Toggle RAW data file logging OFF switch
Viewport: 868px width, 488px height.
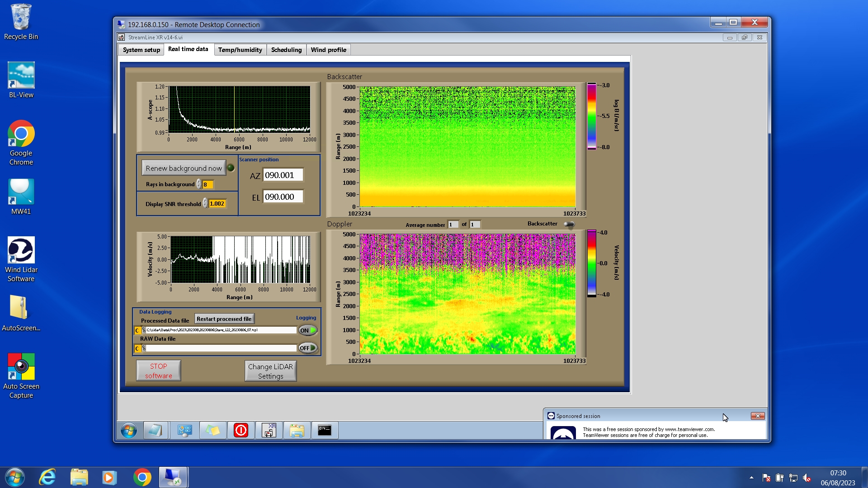click(x=308, y=348)
